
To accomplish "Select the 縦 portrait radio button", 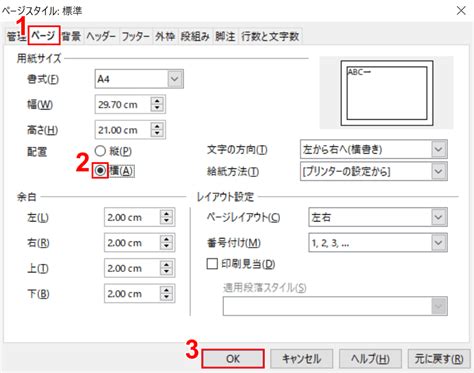I will pyautogui.click(x=100, y=151).
